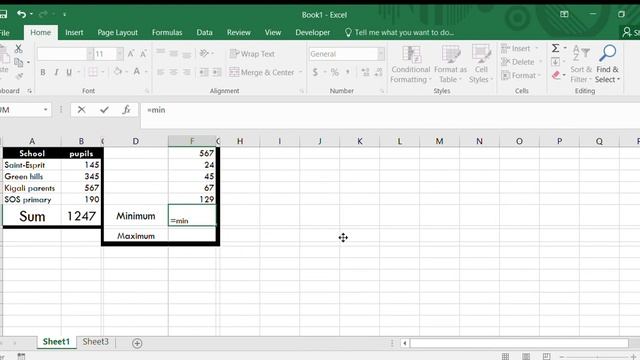Image resolution: width=640 pixels, height=360 pixels.
Task: Click the Fill Color bucket icon
Action: [118, 72]
